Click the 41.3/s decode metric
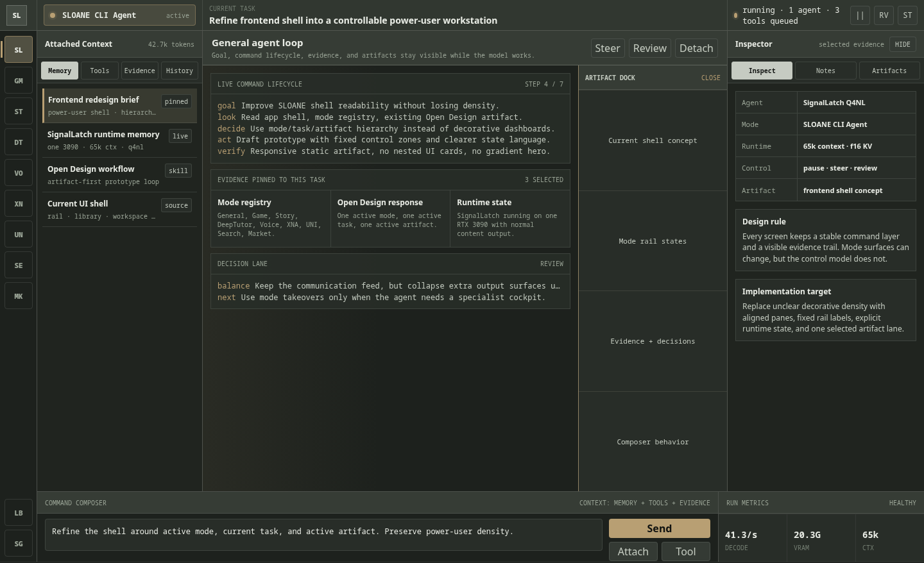Viewport: 924px width, 563px height. point(753,540)
